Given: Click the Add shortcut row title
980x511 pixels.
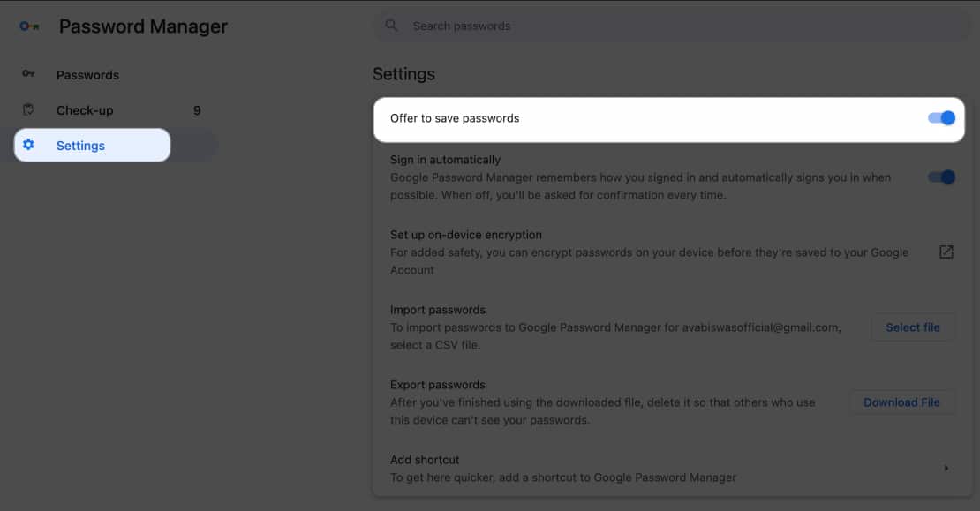Looking at the screenshot, I should (x=425, y=460).
